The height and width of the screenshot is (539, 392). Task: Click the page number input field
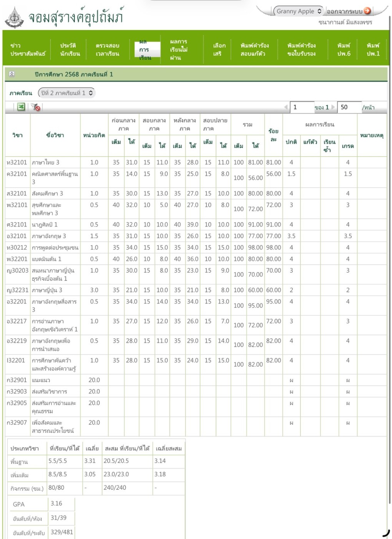click(302, 107)
